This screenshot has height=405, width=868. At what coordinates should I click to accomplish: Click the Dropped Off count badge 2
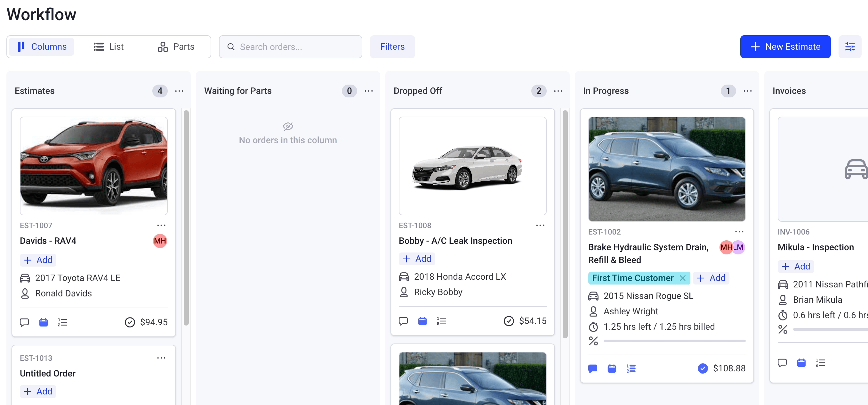coord(538,91)
